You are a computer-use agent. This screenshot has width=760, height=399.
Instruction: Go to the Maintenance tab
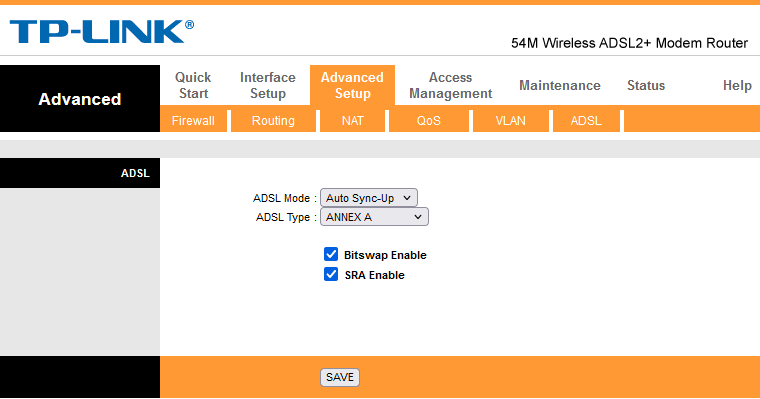pyautogui.click(x=560, y=85)
